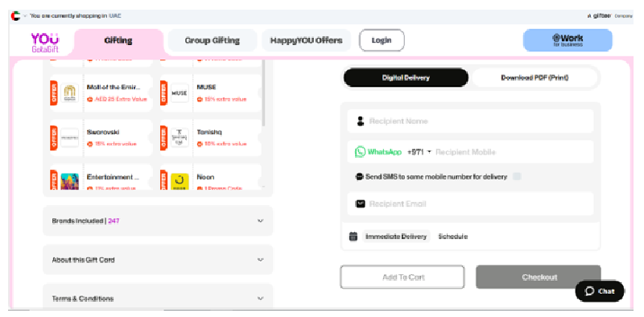This screenshot has height=317, width=644.
Task: Expand the Brands Included section
Action: pyautogui.click(x=158, y=220)
